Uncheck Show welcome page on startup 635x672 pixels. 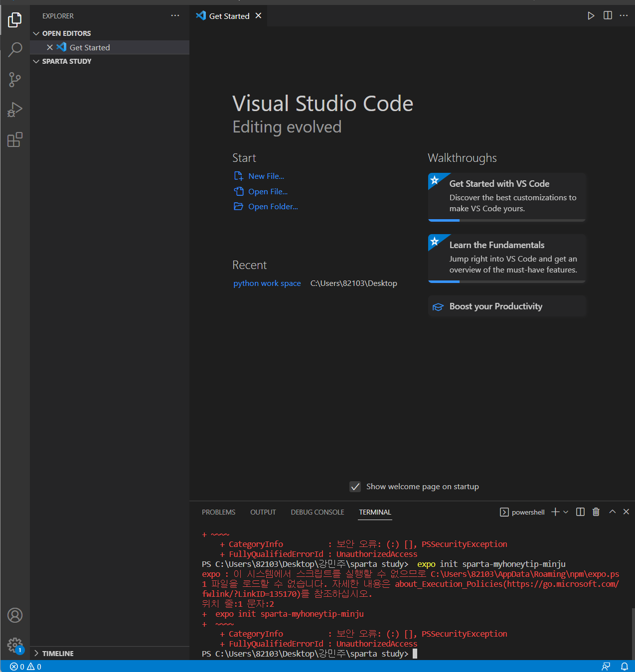click(355, 487)
